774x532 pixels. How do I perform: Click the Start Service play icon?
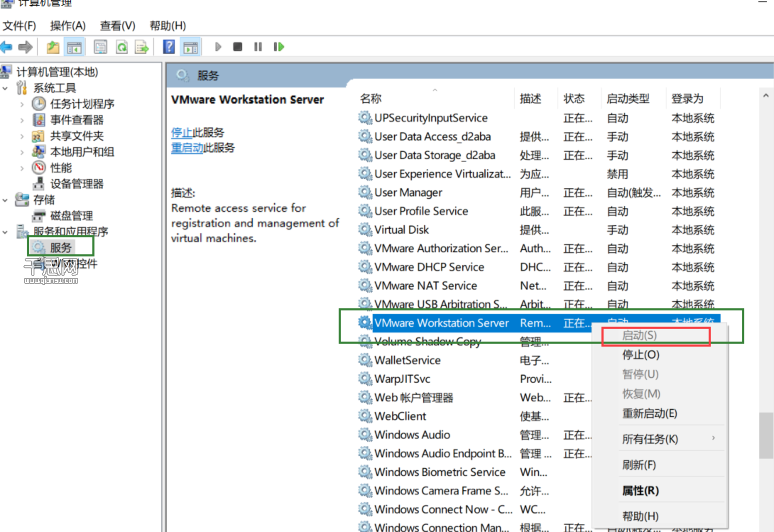218,47
